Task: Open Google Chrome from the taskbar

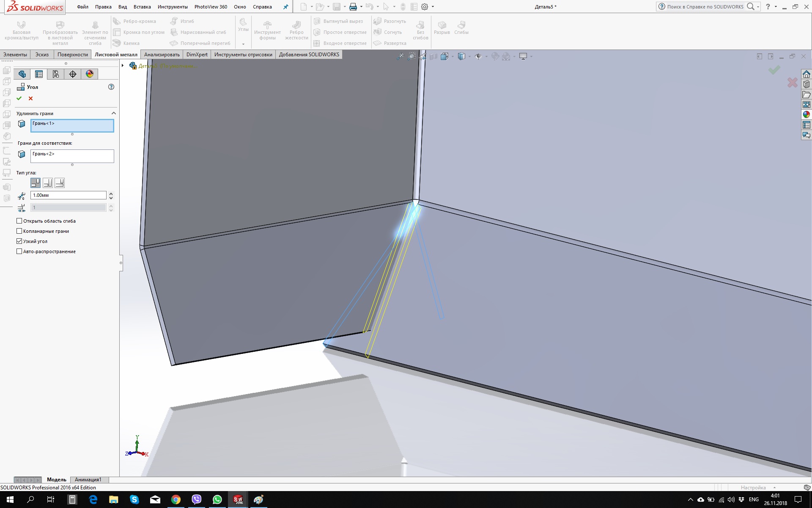Action: point(176,500)
